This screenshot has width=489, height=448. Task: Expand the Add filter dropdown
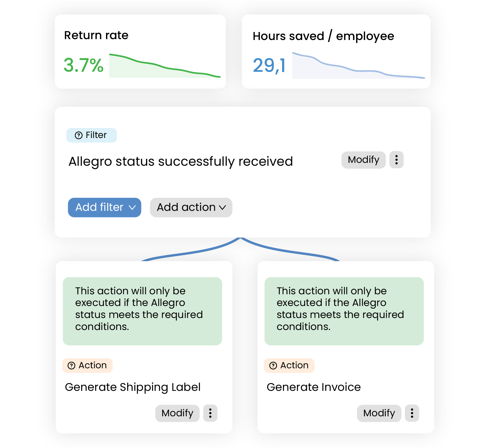click(104, 207)
